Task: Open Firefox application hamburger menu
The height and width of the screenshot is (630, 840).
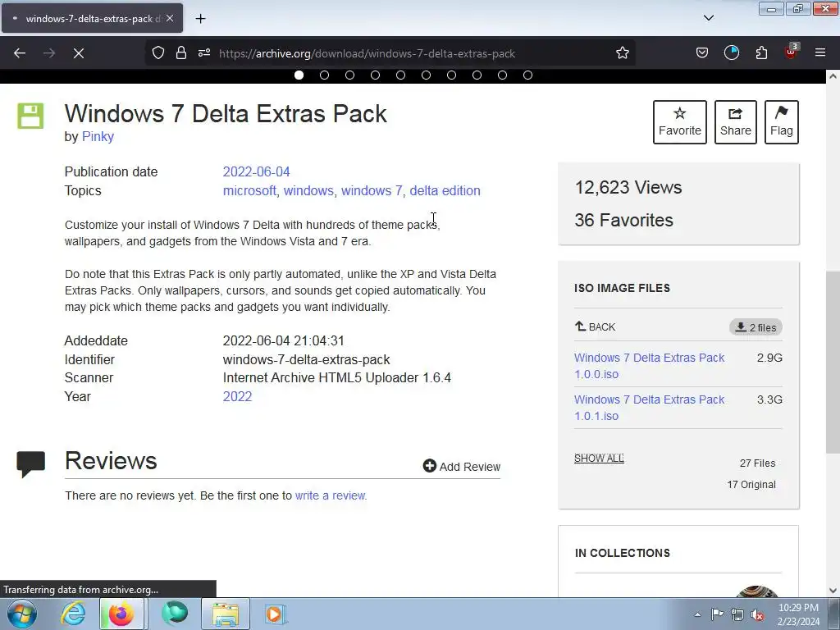Action: (x=820, y=52)
